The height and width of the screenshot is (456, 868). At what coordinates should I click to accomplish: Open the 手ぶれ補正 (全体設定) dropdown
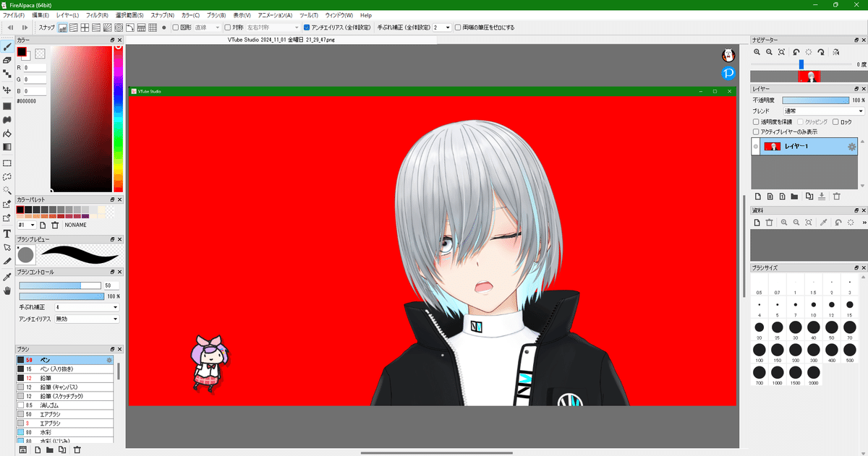(x=442, y=27)
